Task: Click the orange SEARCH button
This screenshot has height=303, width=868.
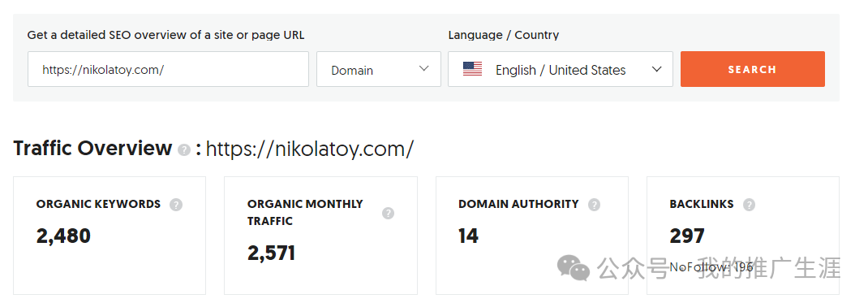Action: click(x=752, y=69)
